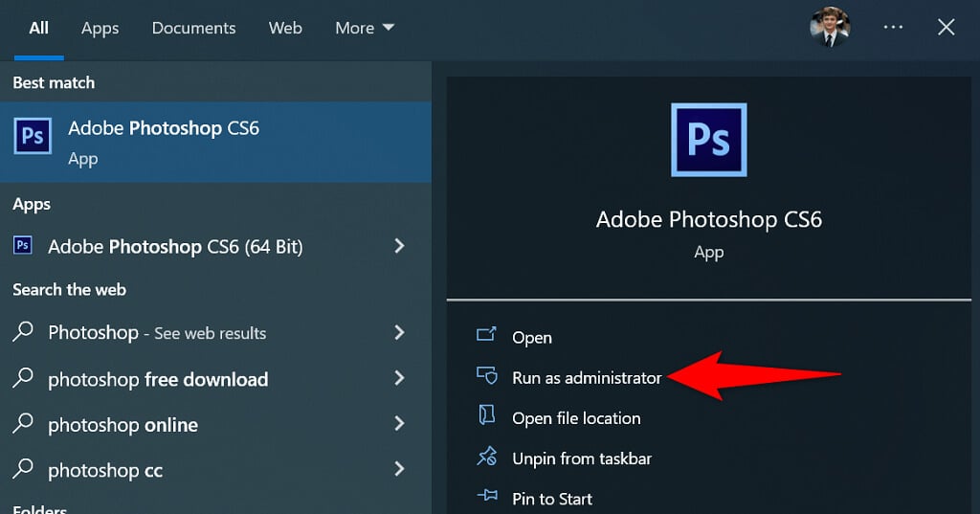This screenshot has width=980, height=514.
Task: Expand the More filter dropdown
Action: click(x=365, y=28)
